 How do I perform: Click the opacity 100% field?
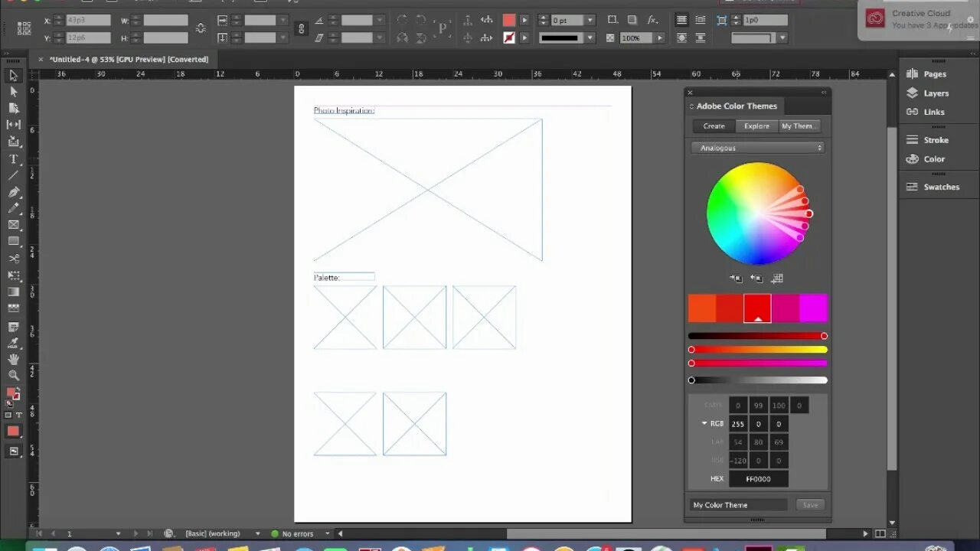coord(635,37)
